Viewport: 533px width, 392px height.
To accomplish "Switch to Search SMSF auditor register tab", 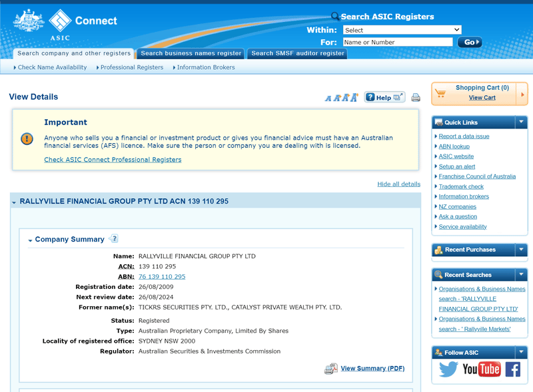I will [297, 53].
